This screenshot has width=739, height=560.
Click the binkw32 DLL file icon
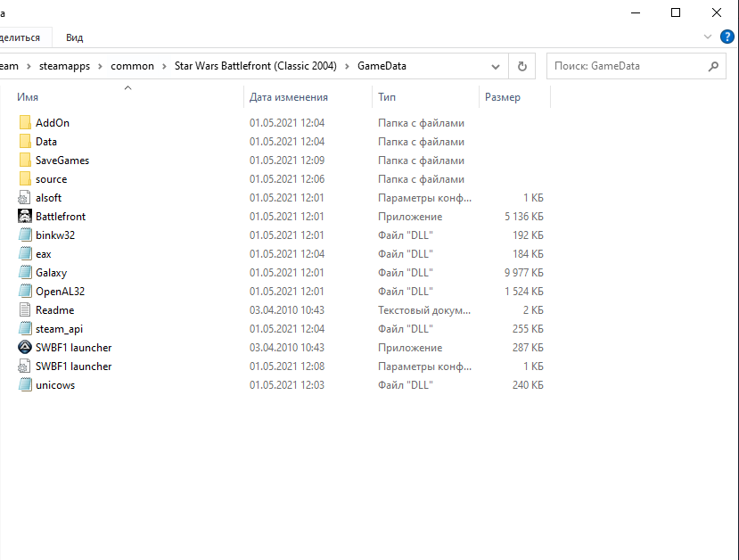pyautogui.click(x=25, y=235)
